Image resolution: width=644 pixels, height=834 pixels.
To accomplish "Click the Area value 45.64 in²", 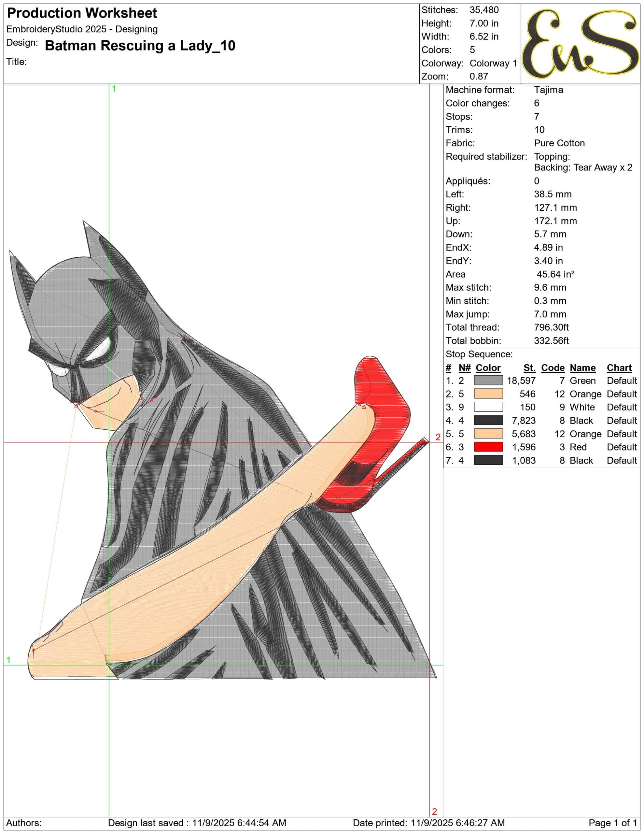I will tap(555, 274).
